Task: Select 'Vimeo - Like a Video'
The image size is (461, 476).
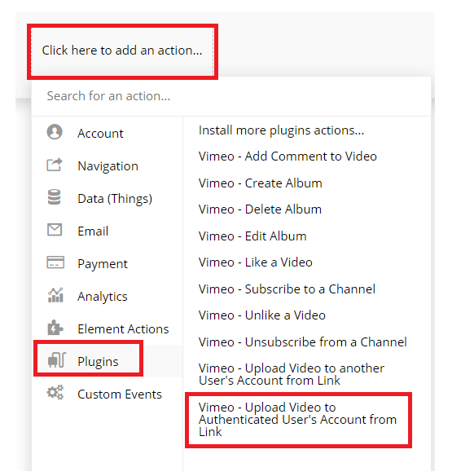Action: pyautogui.click(x=256, y=262)
